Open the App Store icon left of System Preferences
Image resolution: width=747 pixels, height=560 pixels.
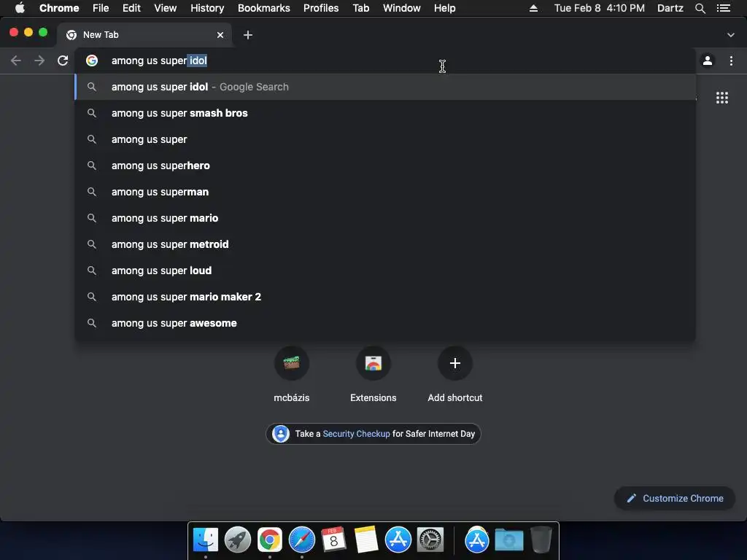(x=398, y=540)
